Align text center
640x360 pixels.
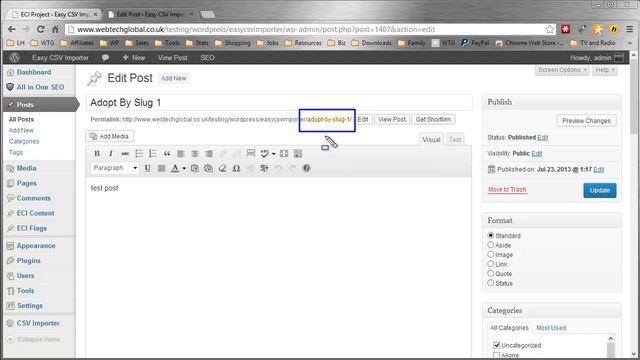(x=195, y=153)
